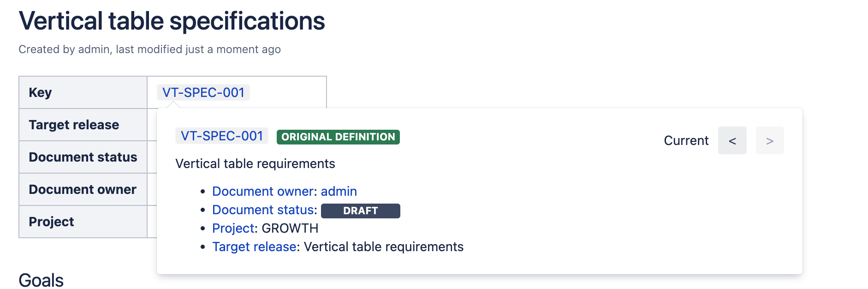Click the GROWTH project value text
The width and height of the screenshot is (868, 289).
click(x=290, y=229)
